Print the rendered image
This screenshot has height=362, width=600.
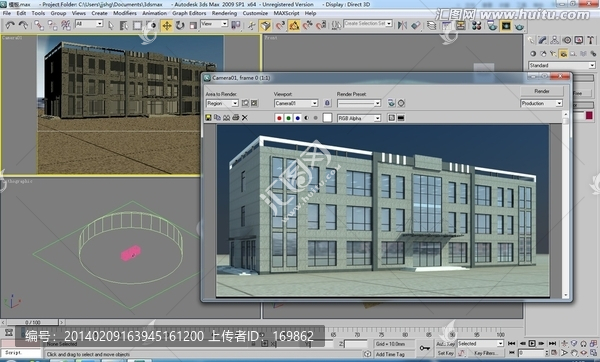tap(236, 118)
